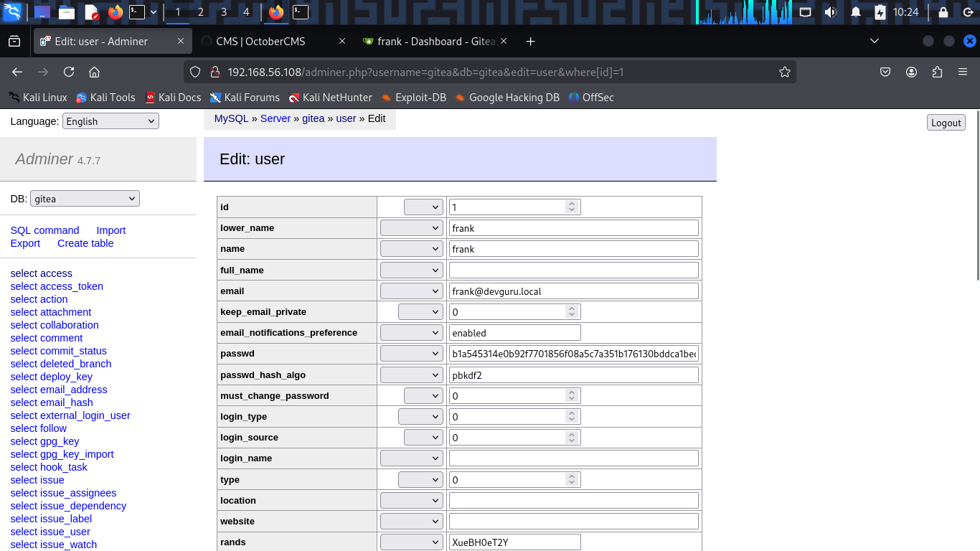Click the system volume speaker icon

(830, 12)
